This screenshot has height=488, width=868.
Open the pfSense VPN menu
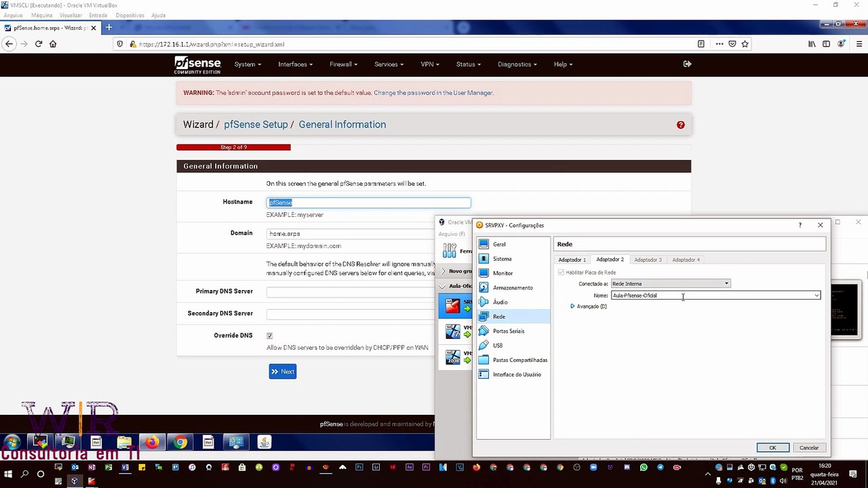(430, 64)
